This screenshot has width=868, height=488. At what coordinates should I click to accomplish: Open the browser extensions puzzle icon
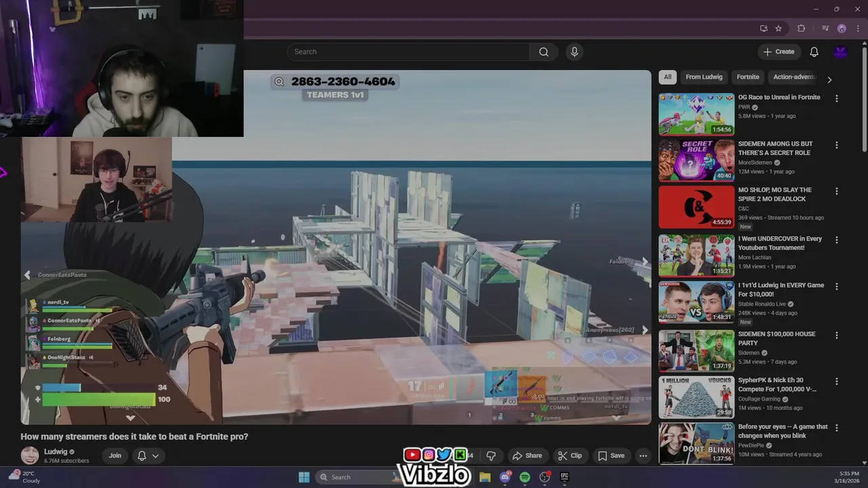tap(802, 28)
